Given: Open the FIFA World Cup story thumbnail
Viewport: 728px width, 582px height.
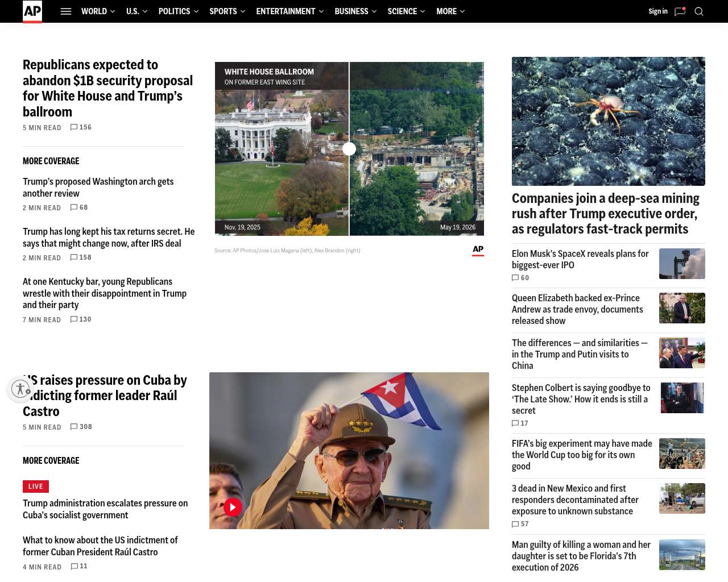Looking at the screenshot, I should pos(682,454).
